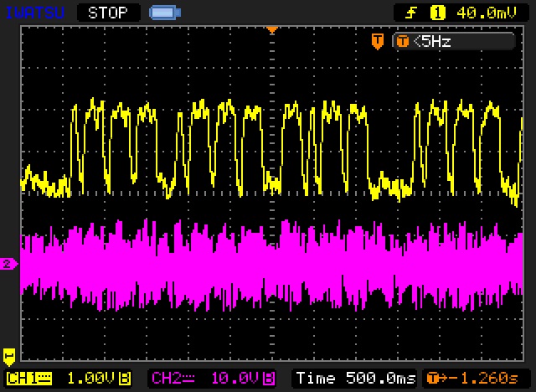Click the magenta B bandwidth limit icon for CH2
Image resolution: width=536 pixels, height=392 pixels.
click(270, 379)
